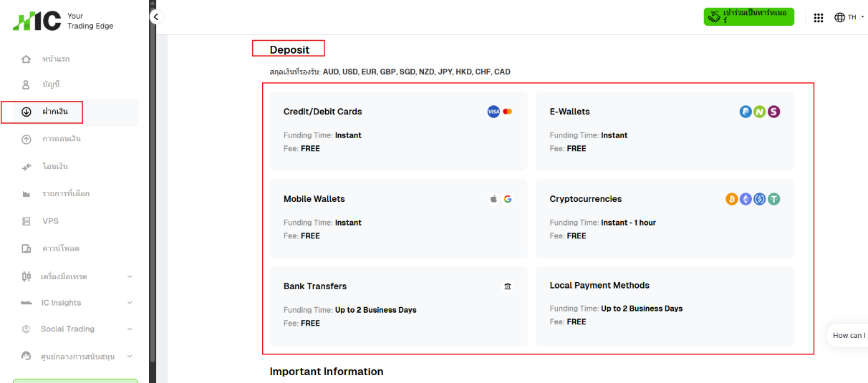Click the Ethereum icon
Viewport: 868px width, 383px height.
[x=746, y=199]
